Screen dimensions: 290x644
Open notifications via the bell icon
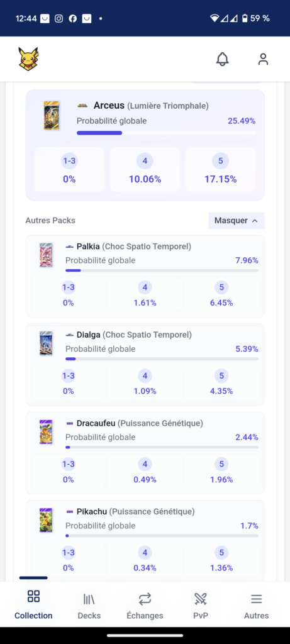coord(222,59)
